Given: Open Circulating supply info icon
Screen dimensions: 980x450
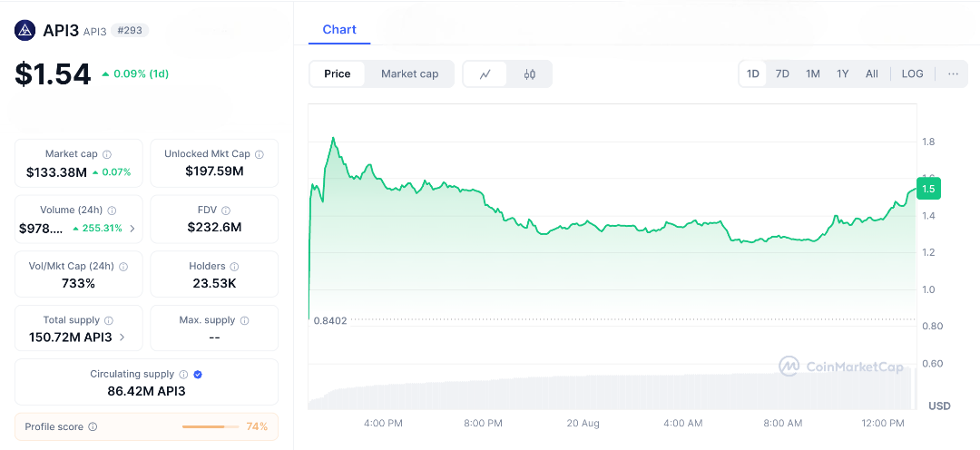Looking at the screenshot, I should pyautogui.click(x=183, y=375).
